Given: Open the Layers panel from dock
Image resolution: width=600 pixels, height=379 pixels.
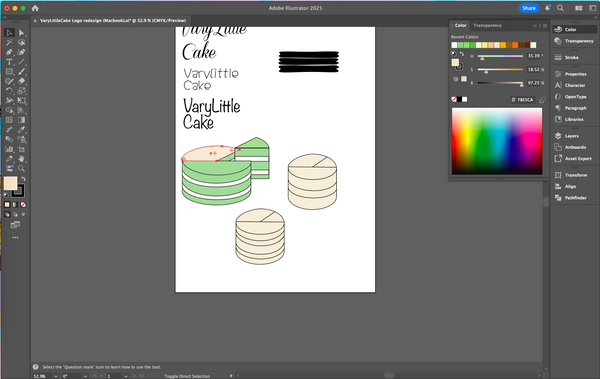Looking at the screenshot, I should point(572,136).
